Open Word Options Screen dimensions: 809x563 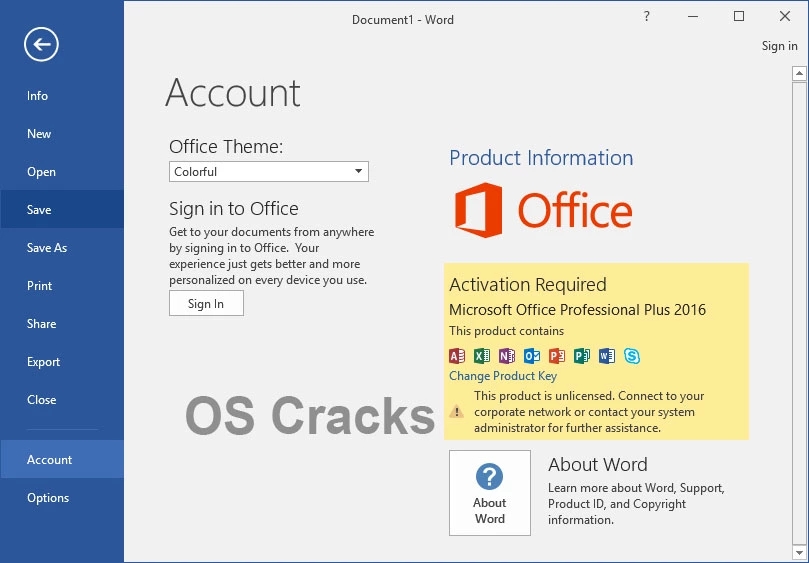62,497
